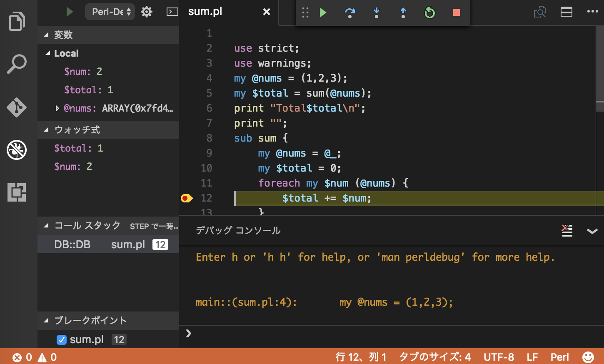Close the sum.pl editor tab
Viewport: 604px width, 364px height.
pos(267,12)
